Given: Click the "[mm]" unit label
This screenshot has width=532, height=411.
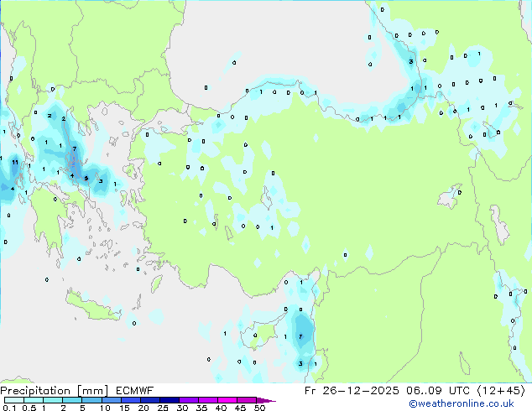Looking at the screenshot, I should pos(93,391).
